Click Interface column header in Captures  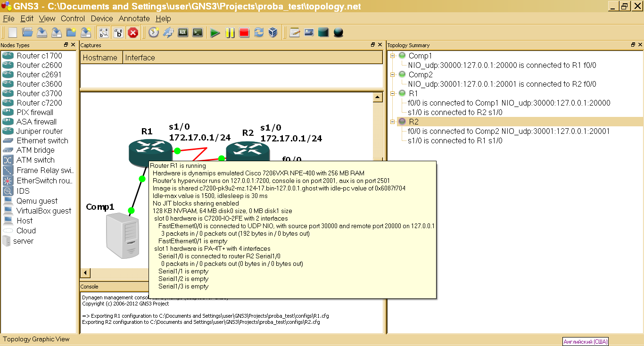[252, 58]
